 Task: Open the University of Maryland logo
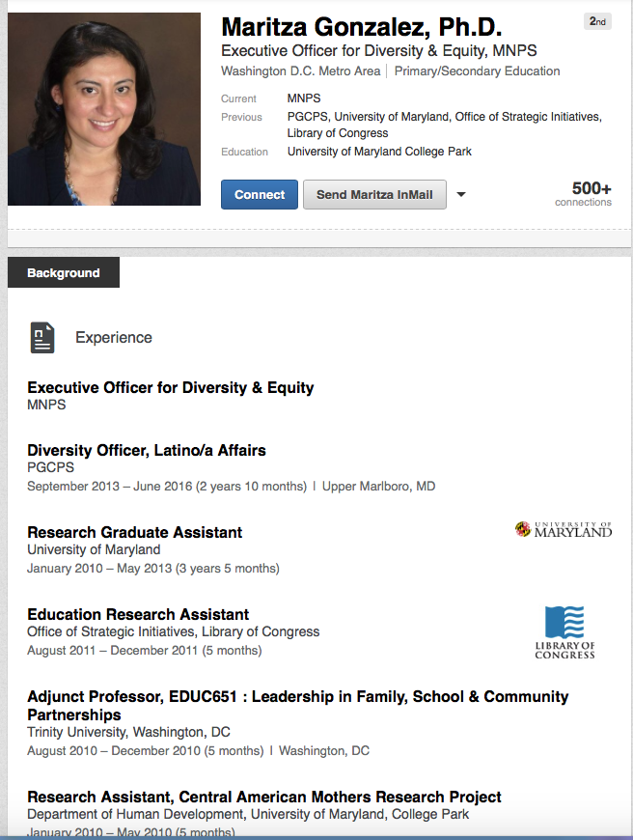point(564,529)
